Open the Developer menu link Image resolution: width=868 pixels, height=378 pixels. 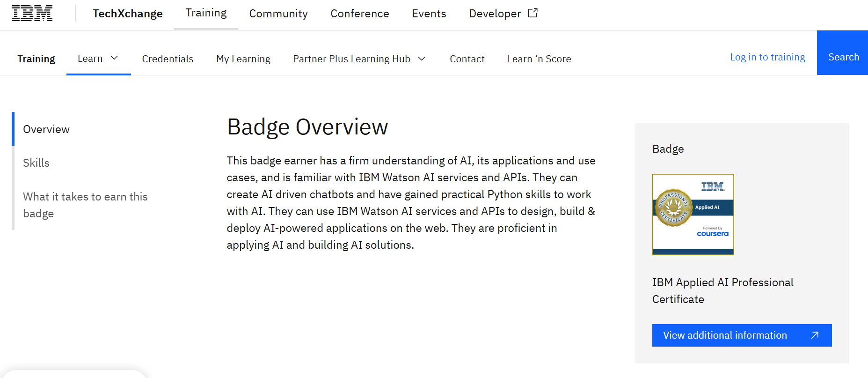(x=495, y=14)
